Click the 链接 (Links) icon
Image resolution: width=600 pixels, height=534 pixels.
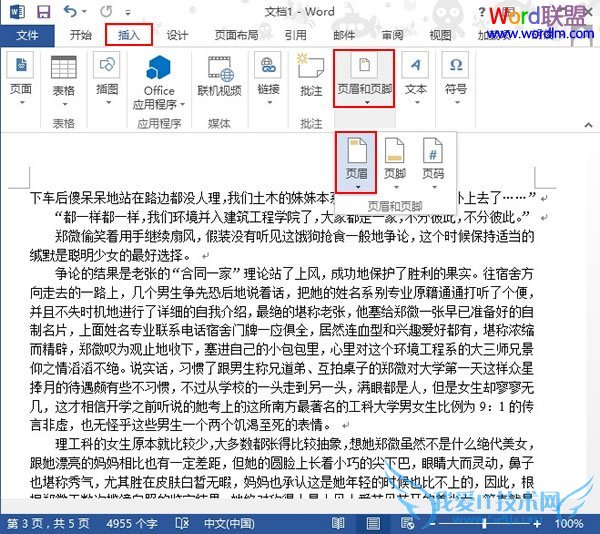coord(268,65)
